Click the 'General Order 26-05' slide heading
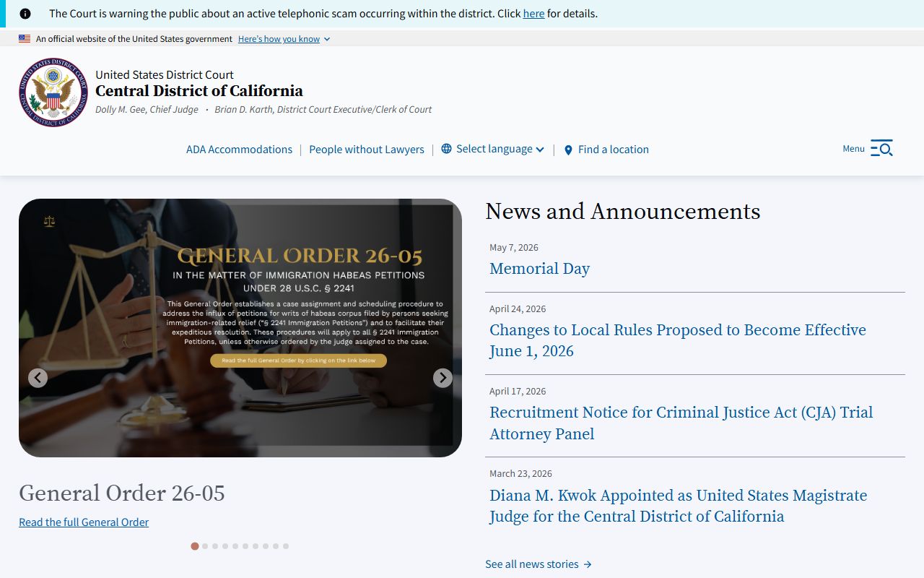 (122, 493)
